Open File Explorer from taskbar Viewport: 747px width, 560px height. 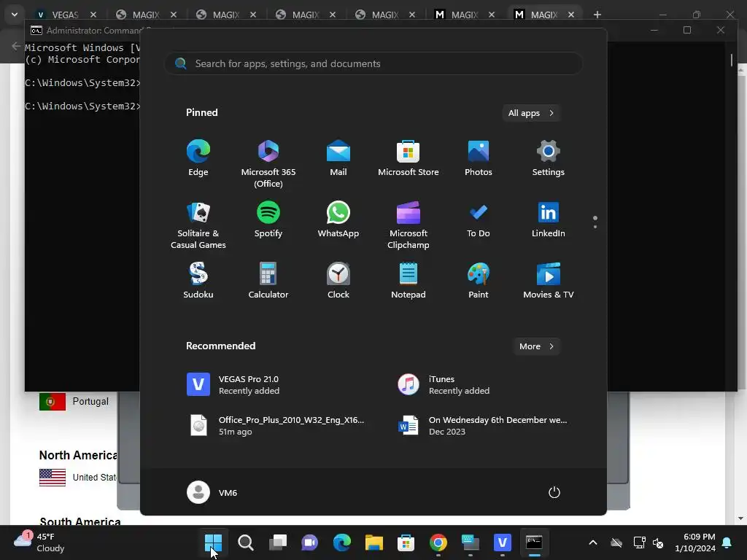(374, 542)
